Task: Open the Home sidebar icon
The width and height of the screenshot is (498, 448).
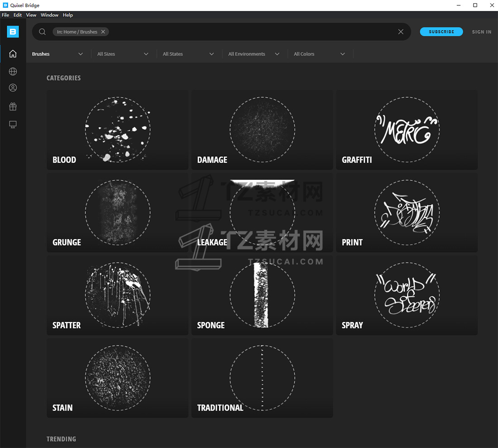Action: point(13,54)
